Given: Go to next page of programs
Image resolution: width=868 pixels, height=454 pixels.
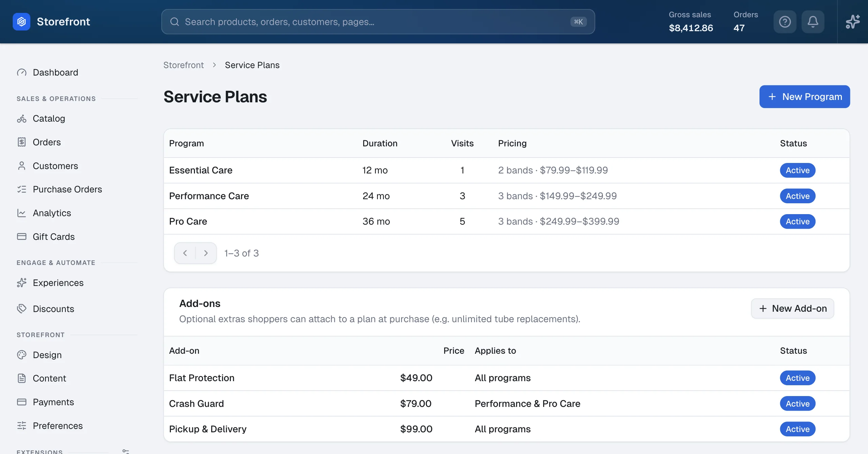Looking at the screenshot, I should coord(206,253).
